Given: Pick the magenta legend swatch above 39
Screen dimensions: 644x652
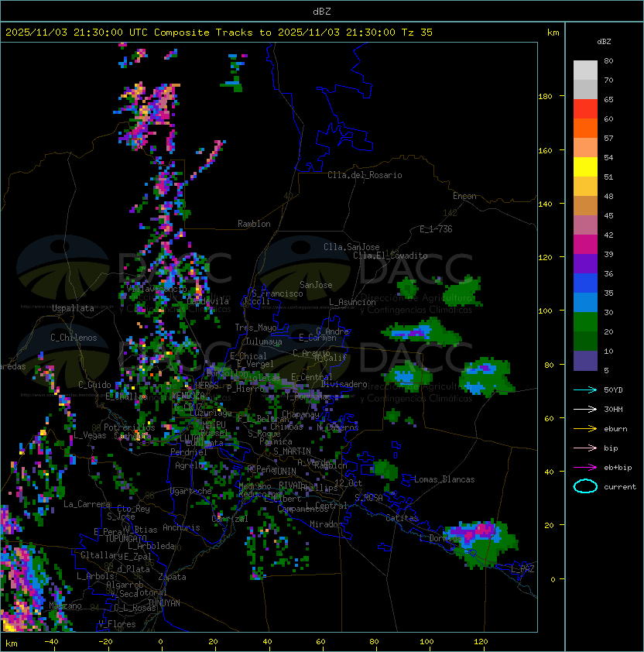Looking at the screenshot, I should pyautogui.click(x=585, y=245).
